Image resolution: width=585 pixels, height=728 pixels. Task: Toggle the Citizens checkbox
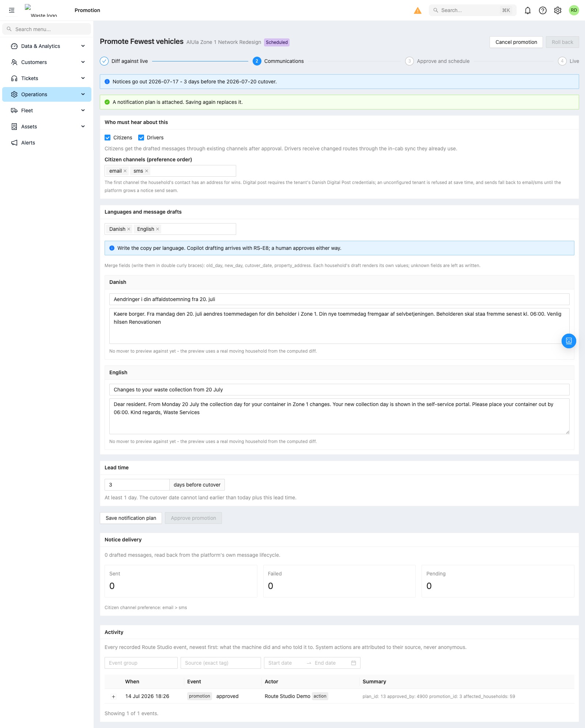pos(107,138)
